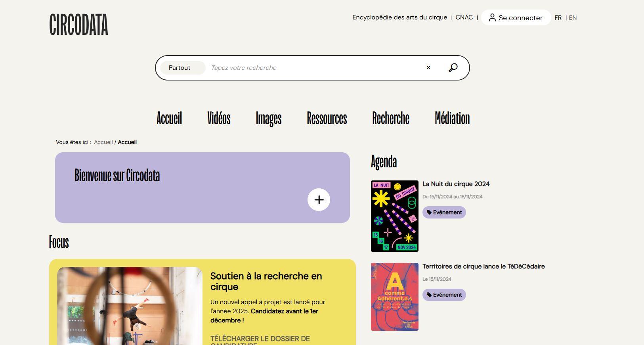Click the Evénement tag for Territoires de cirque
Image resolution: width=644 pixels, height=345 pixels.
tap(444, 295)
